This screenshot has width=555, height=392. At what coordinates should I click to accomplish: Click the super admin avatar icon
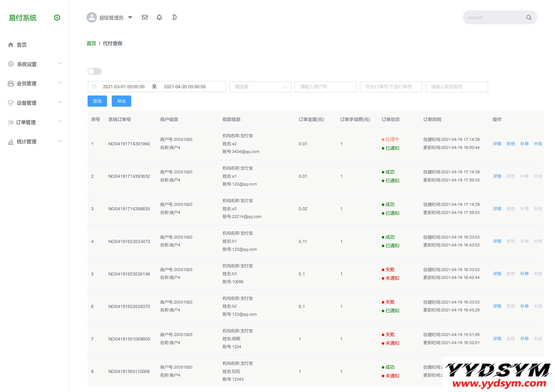point(92,17)
